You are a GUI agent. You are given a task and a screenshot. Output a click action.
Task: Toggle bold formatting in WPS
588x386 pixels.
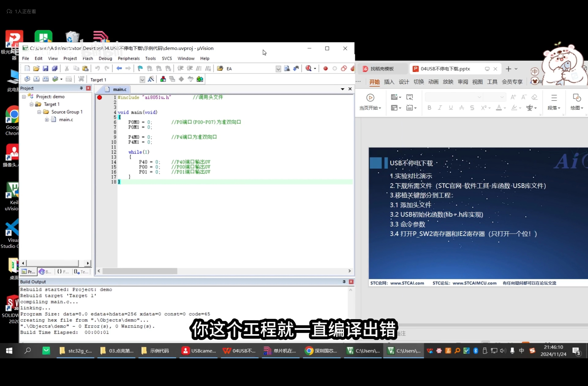coord(429,108)
